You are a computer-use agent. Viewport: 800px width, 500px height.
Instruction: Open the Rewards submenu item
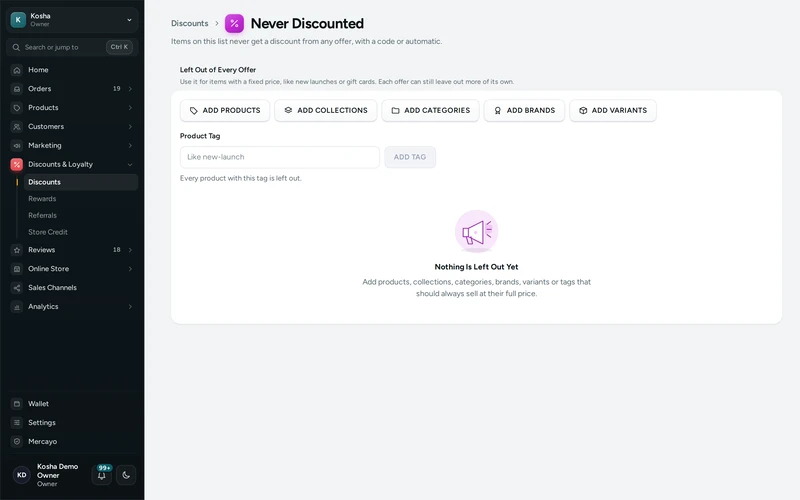(x=42, y=199)
